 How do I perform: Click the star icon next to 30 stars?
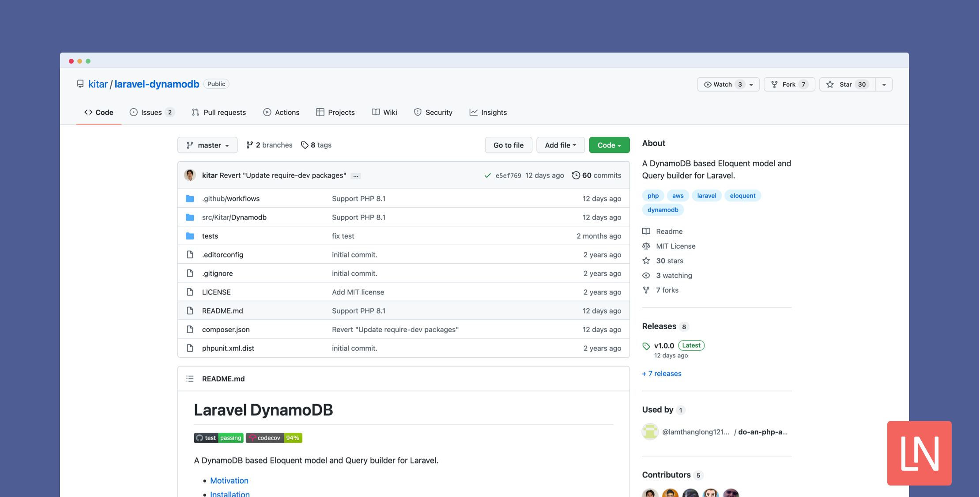[x=646, y=261]
